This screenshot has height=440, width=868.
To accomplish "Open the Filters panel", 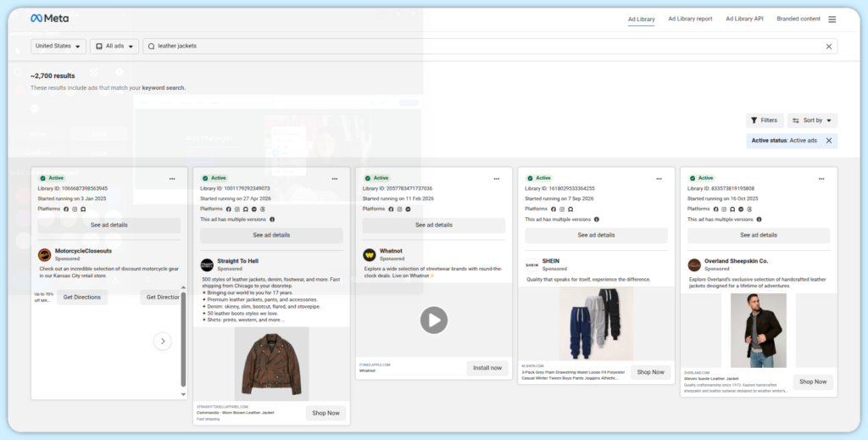I will (x=765, y=120).
